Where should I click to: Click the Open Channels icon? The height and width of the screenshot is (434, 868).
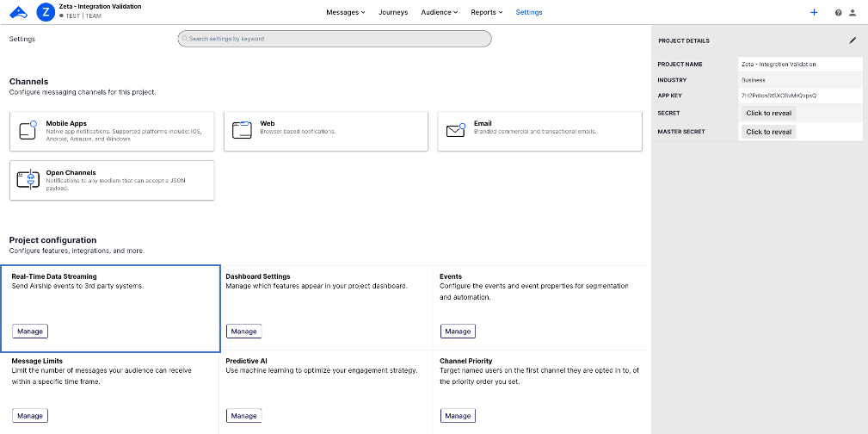click(30, 179)
